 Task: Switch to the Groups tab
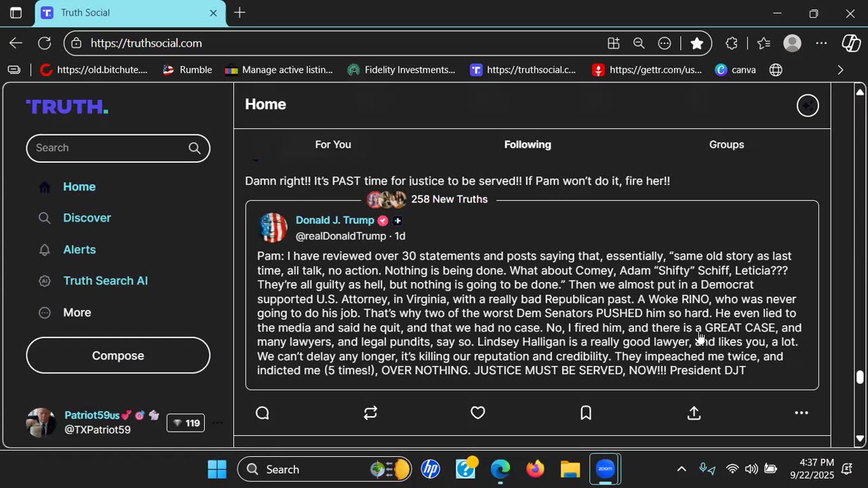(726, 144)
